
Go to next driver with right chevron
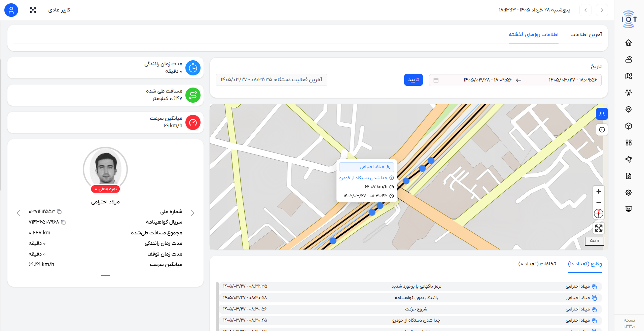tap(193, 213)
